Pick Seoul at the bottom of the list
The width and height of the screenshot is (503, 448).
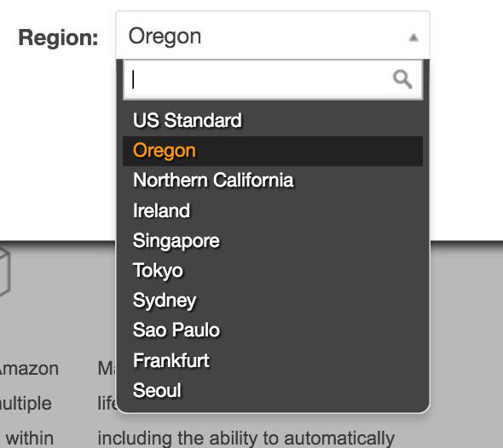(x=273, y=390)
